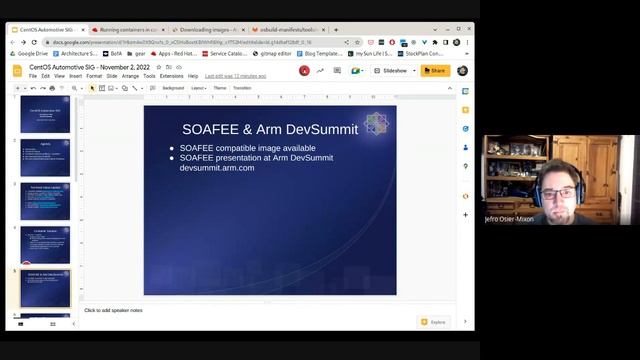Collapse the toolbar with up chevron

pos(450,88)
